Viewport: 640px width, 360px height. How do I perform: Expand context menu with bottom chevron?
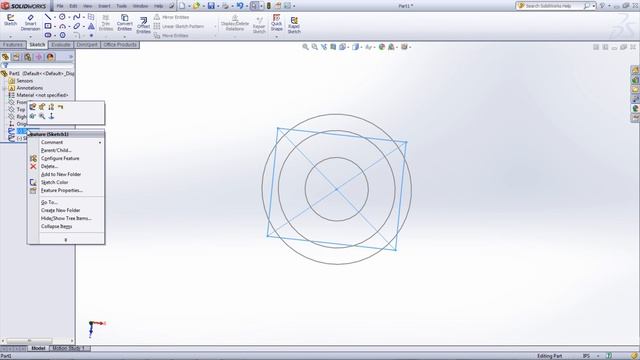pyautogui.click(x=66, y=240)
